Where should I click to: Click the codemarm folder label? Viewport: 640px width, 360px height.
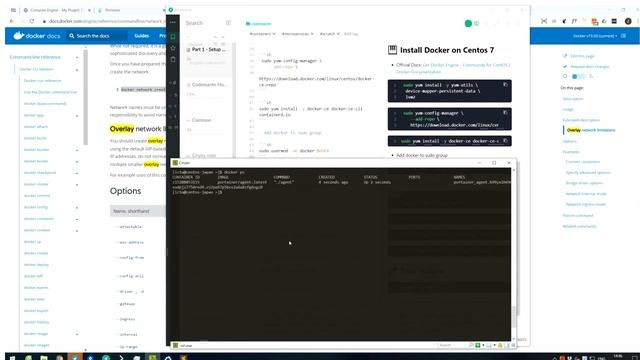(x=258, y=24)
